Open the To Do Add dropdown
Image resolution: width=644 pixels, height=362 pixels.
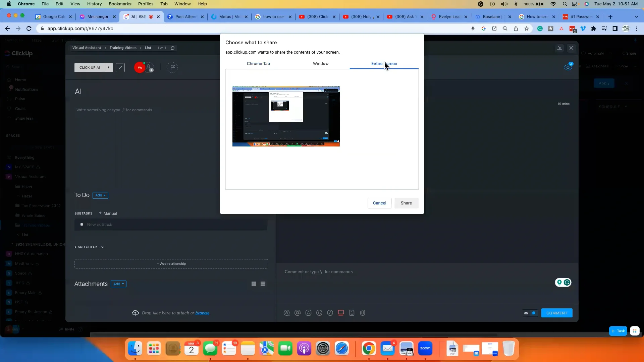tap(100, 195)
